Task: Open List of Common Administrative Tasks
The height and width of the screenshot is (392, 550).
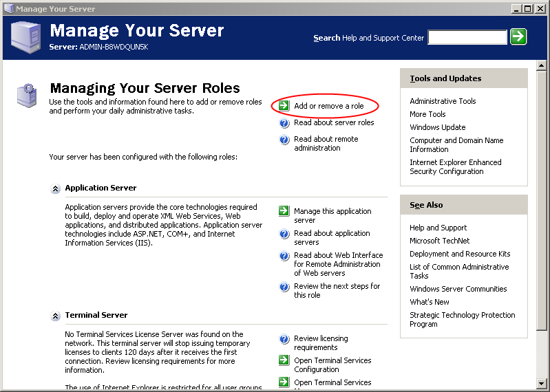Action: click(x=459, y=271)
